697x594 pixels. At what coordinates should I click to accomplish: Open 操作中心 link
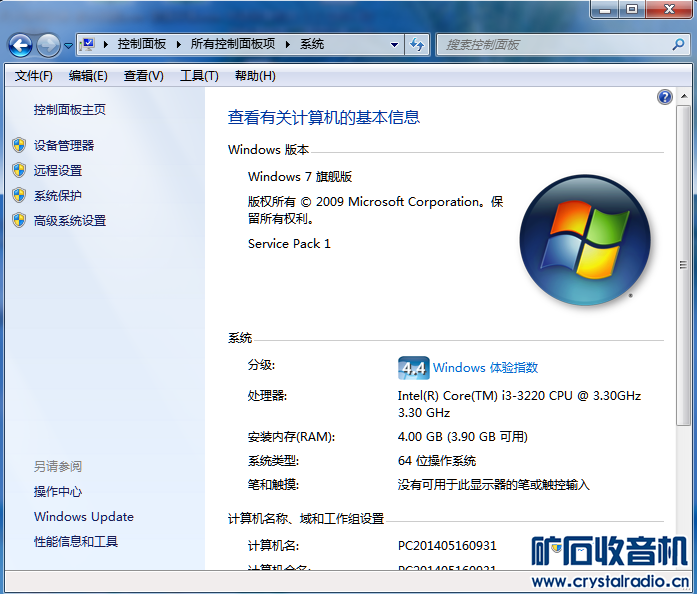coord(58,492)
